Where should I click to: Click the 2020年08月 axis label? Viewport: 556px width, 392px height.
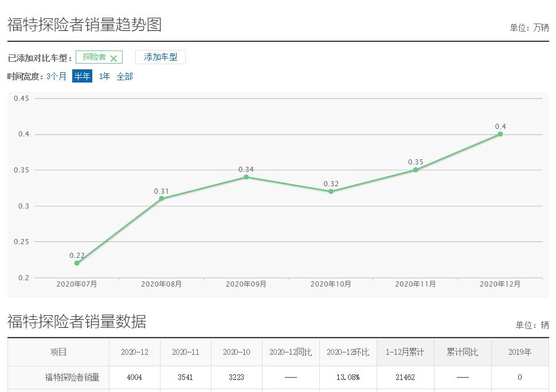[161, 284]
